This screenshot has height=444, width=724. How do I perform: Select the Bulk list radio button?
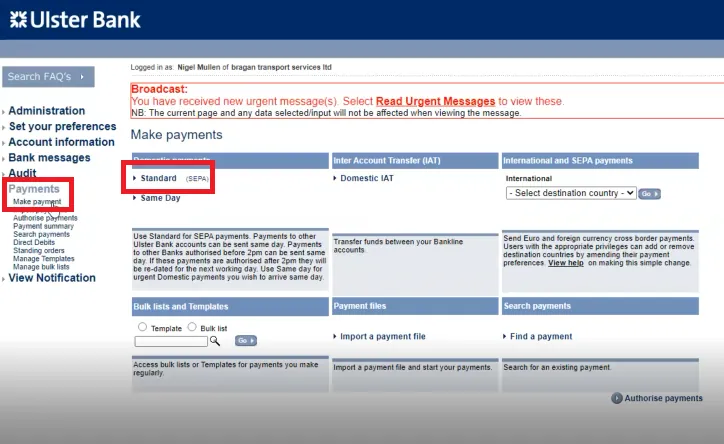[192, 327]
